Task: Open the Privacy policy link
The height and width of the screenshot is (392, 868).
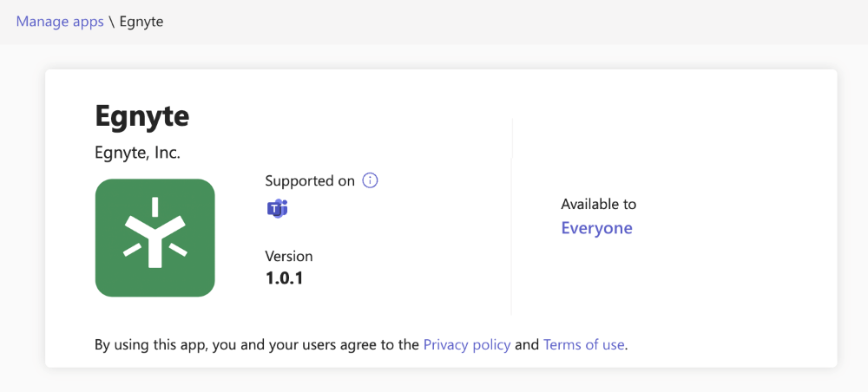Action: click(x=467, y=345)
